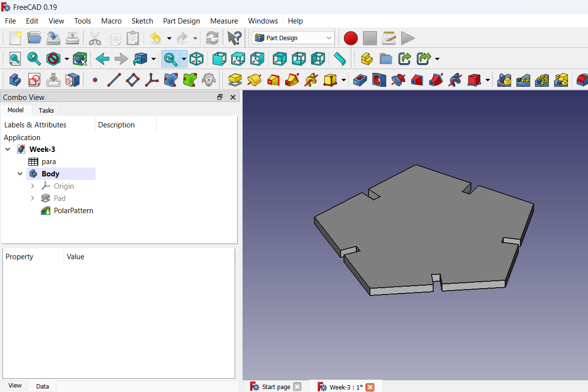Viewport: 588px width, 392px height.
Task: Open the Sketch menu
Action: [x=142, y=21]
